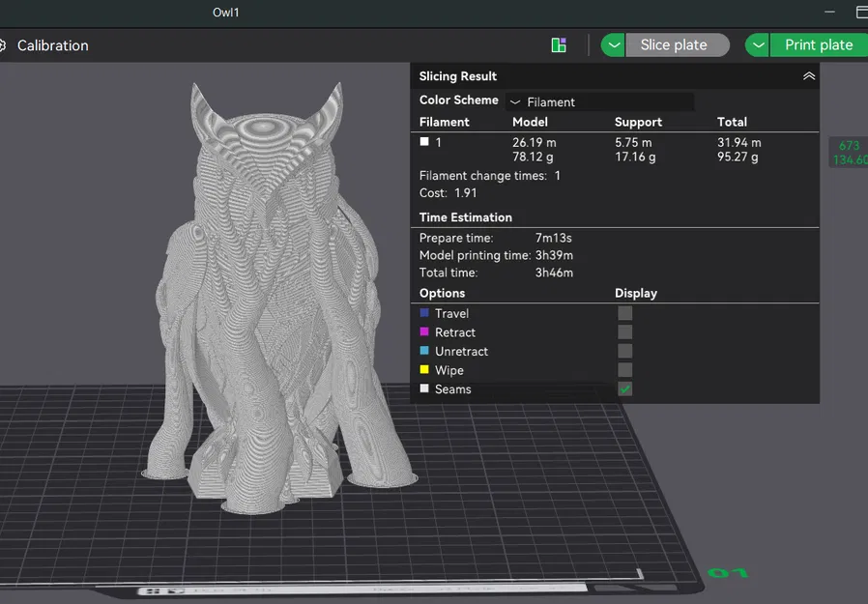868x604 pixels.
Task: Select the Calibration menu item
Action: pyautogui.click(x=53, y=45)
